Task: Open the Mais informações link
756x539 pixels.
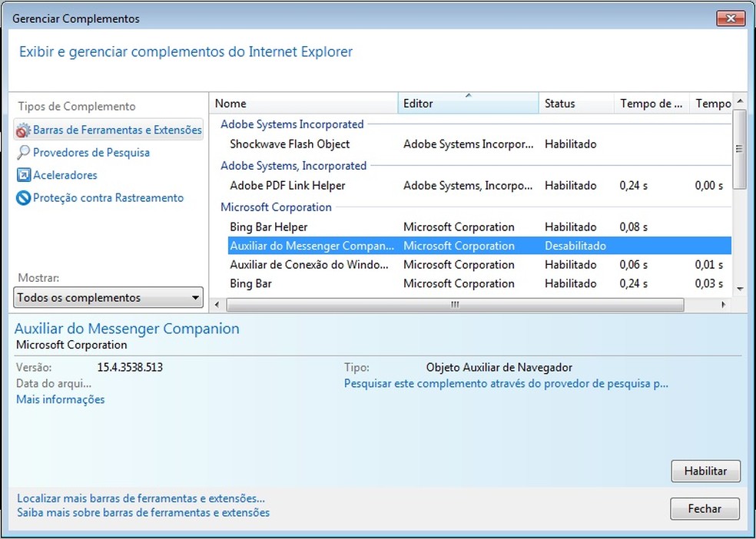Action: 60,399
